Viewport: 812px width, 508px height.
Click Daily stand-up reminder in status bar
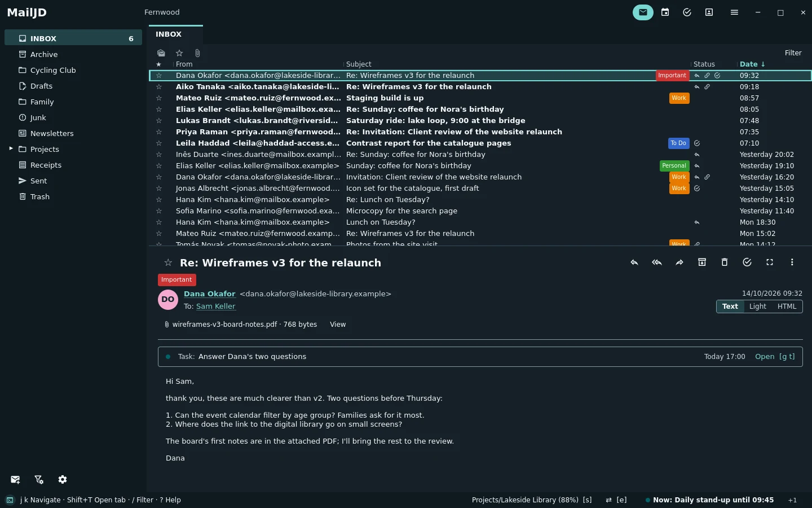(710, 500)
